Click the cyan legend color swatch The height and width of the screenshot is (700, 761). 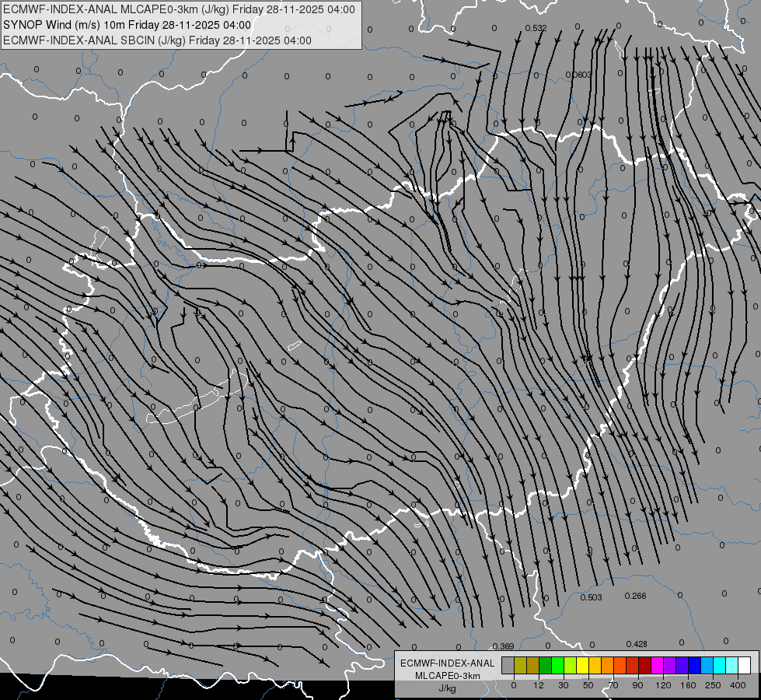pos(719,666)
